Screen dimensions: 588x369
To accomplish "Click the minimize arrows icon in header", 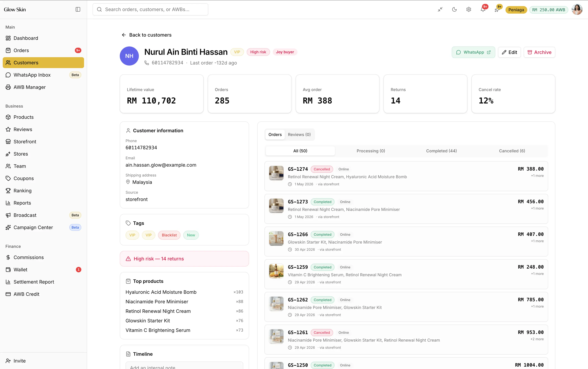I will click(440, 10).
